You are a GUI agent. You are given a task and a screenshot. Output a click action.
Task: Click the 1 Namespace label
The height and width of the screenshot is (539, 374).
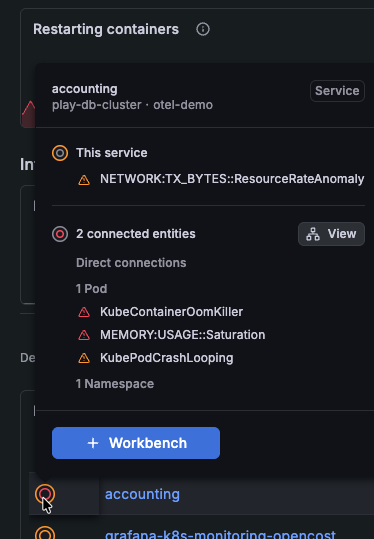click(x=115, y=384)
